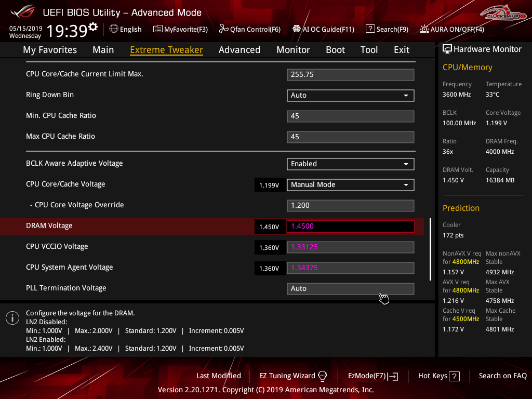
Task: Open MyFavorite(F3) from the top toolbar
Action: [x=180, y=29]
